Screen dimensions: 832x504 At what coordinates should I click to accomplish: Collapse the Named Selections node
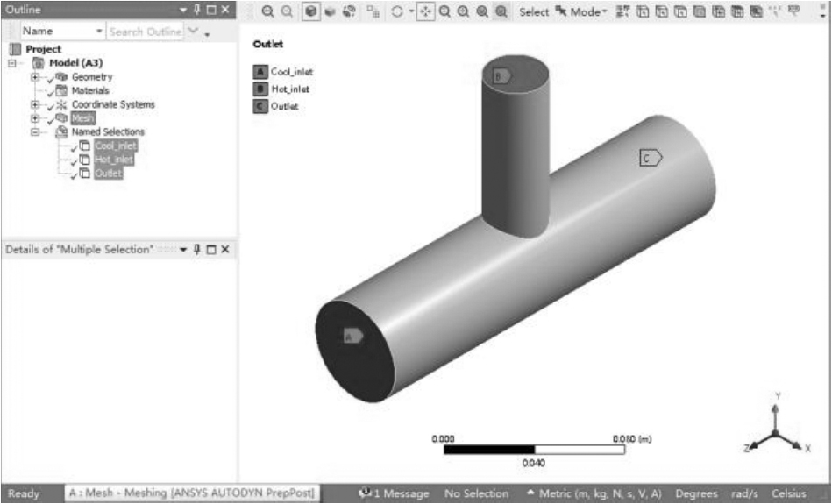pyautogui.click(x=35, y=132)
